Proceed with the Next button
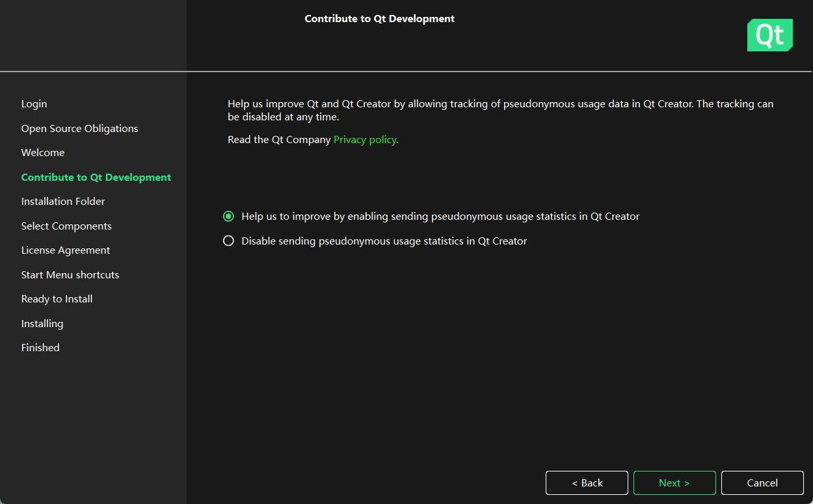This screenshot has width=813, height=504. click(674, 483)
